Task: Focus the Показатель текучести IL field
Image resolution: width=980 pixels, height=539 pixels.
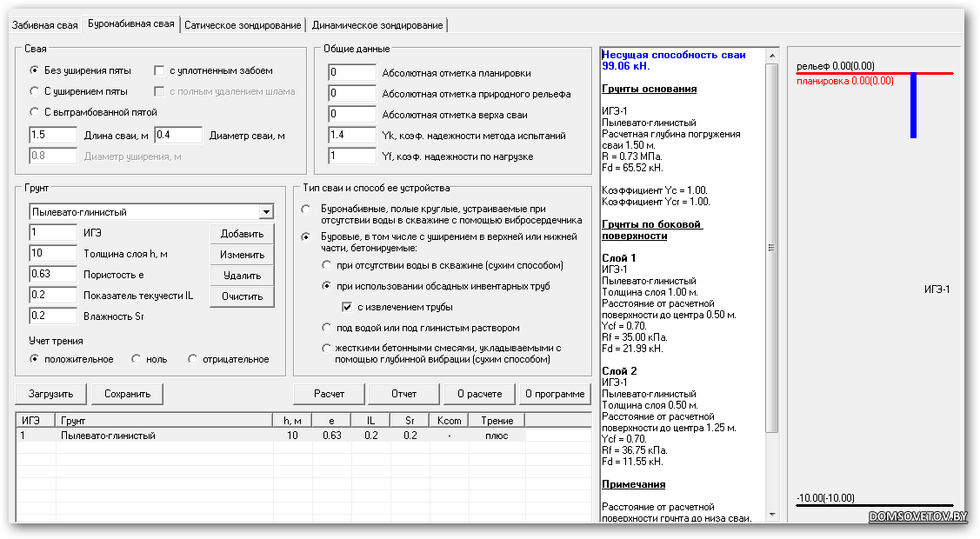Action: click(53, 295)
